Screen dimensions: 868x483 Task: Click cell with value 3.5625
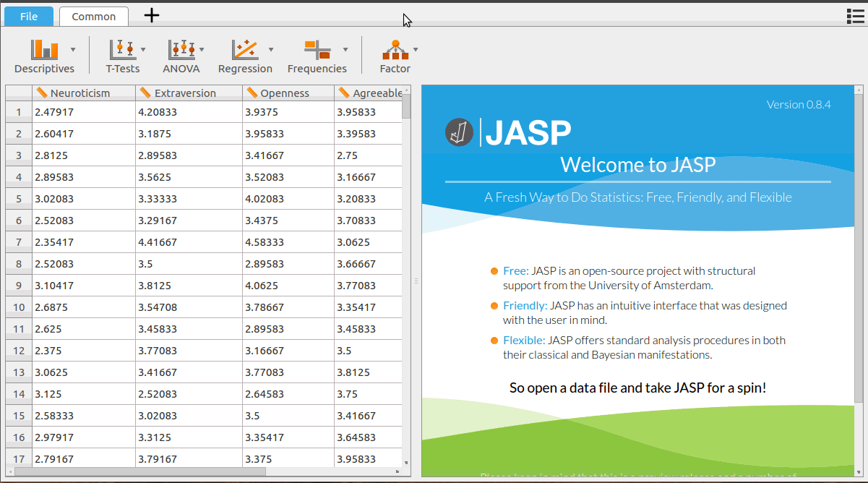(189, 177)
